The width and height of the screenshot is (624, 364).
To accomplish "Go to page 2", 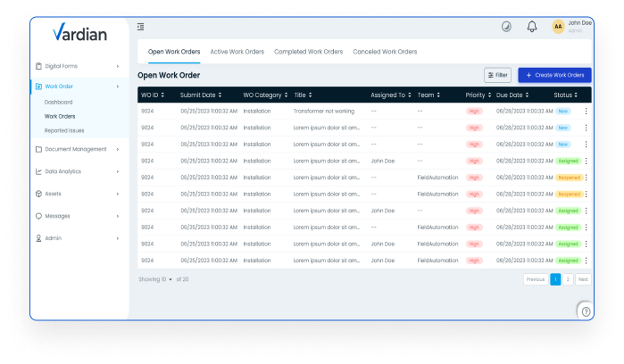I will [568, 279].
